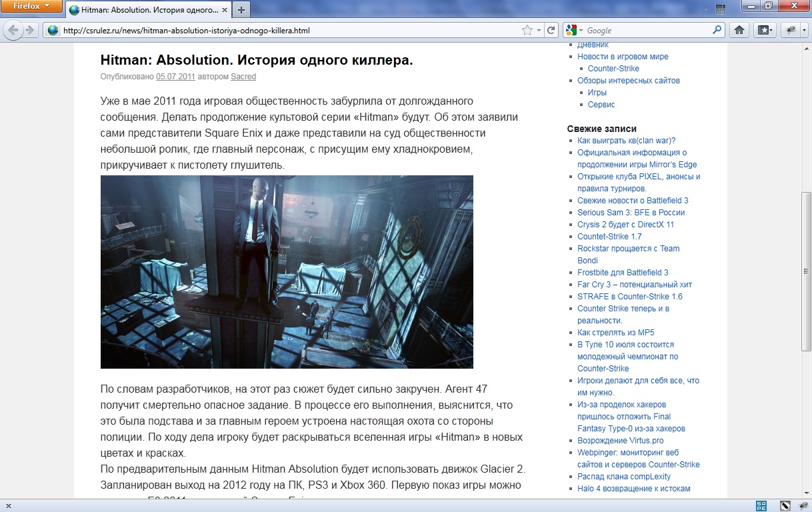This screenshot has height=512, width=812.
Task: Open the publication date link 05.07.2011
Action: click(175, 77)
